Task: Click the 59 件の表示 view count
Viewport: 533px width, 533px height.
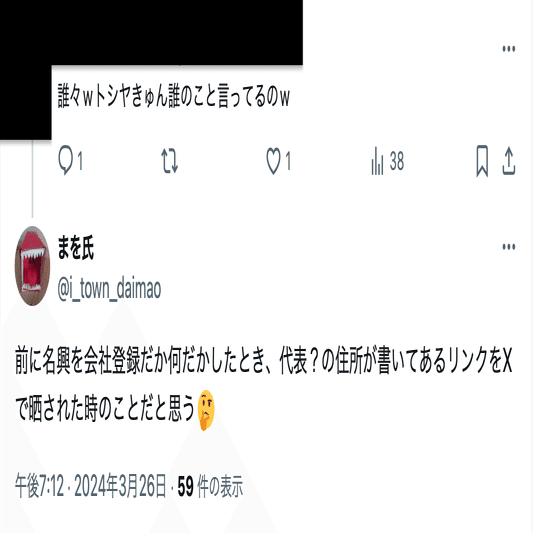Action: (x=210, y=486)
